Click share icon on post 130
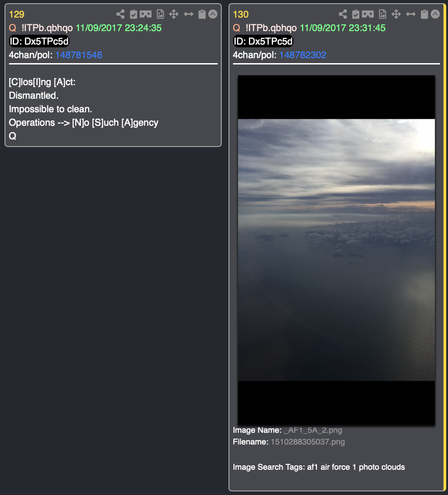The image size is (448, 495). [343, 14]
